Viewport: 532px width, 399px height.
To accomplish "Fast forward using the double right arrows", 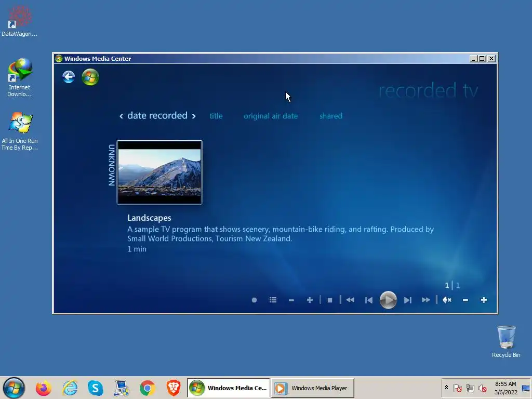I will click(426, 300).
